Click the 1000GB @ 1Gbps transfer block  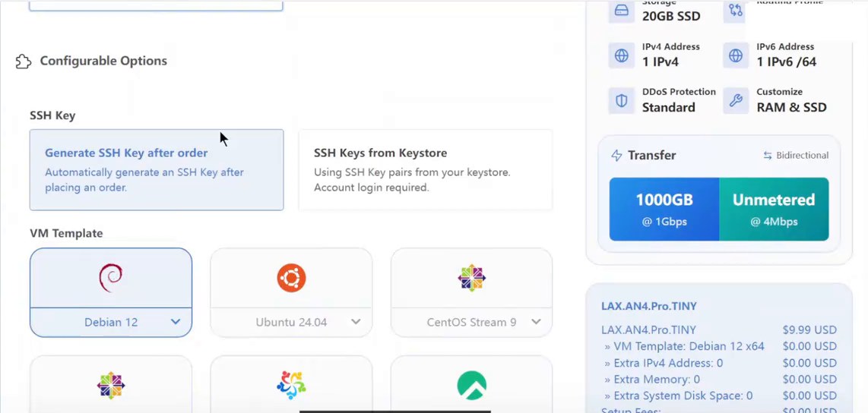[664, 209]
